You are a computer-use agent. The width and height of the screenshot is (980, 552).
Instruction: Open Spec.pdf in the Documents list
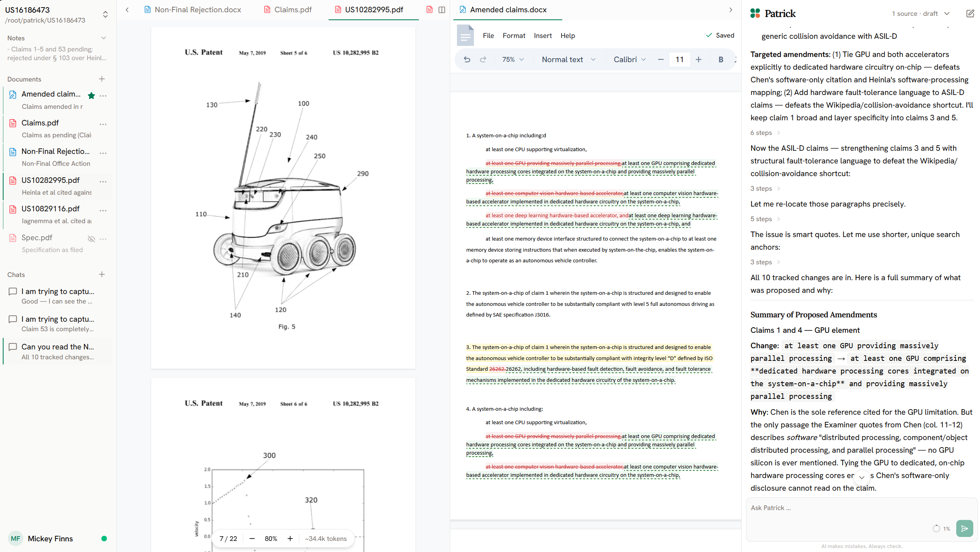[57, 243]
